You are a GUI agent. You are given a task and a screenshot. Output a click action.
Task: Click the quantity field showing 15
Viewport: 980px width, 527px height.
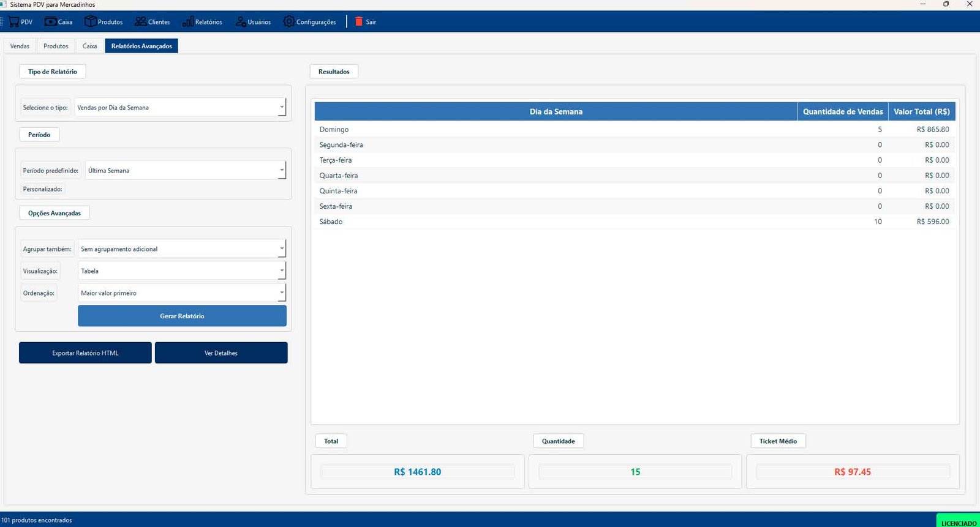(x=635, y=471)
